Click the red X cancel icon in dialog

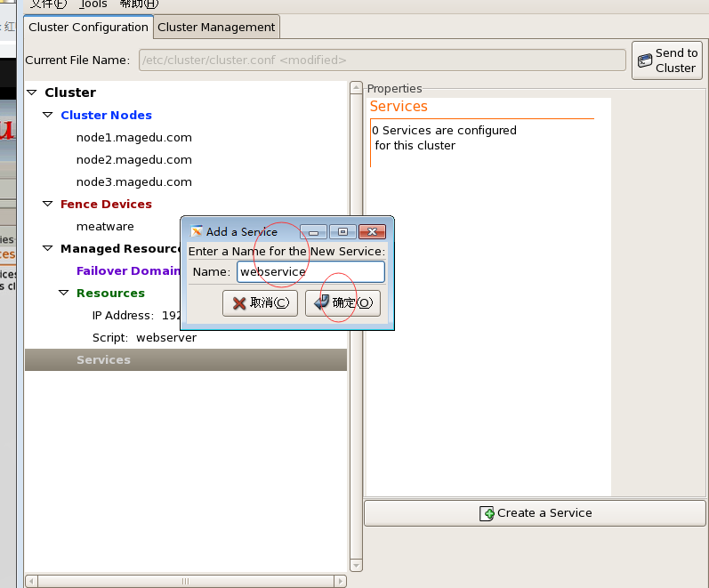tap(239, 303)
